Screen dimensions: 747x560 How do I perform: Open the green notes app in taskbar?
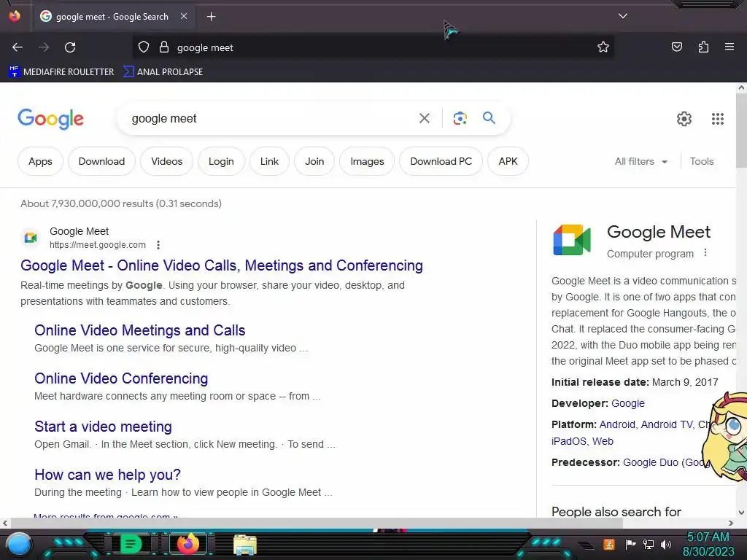coord(130,544)
